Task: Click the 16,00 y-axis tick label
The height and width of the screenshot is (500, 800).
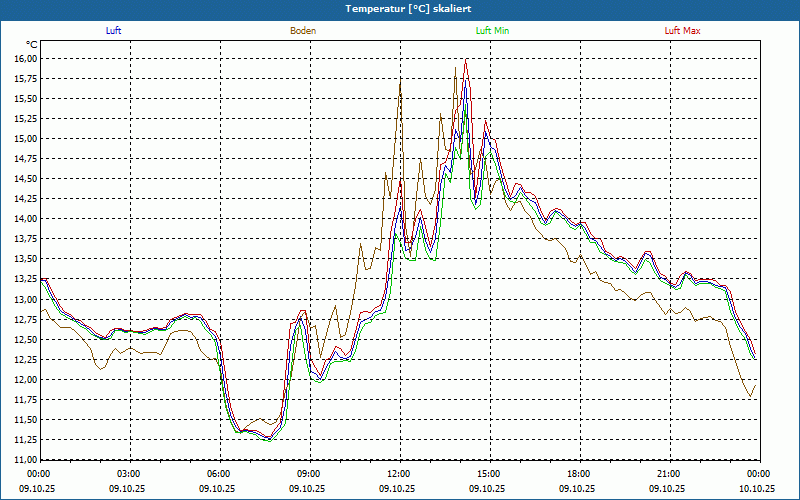Action: (25, 59)
